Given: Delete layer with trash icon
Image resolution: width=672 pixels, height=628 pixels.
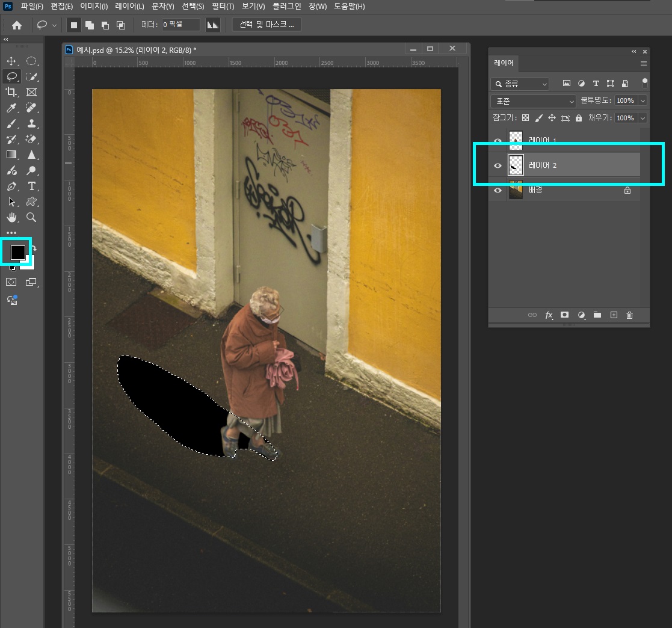Looking at the screenshot, I should 629,315.
